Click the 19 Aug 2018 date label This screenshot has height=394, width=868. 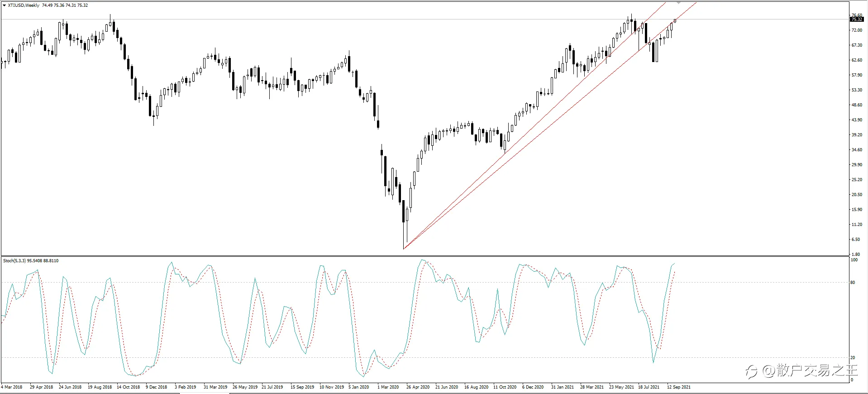(x=100, y=387)
